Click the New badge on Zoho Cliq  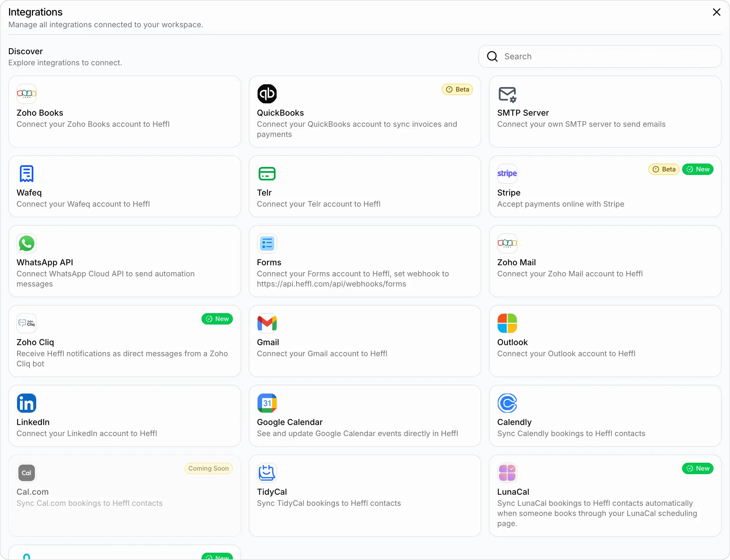click(217, 319)
